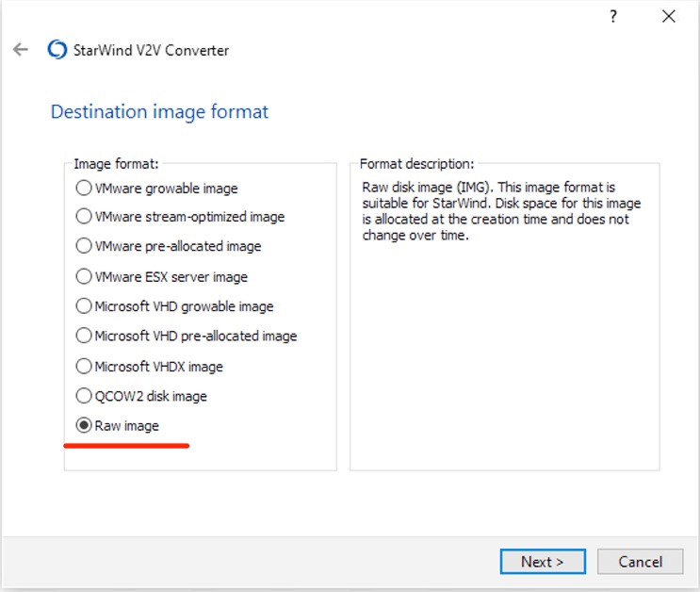Viewport: 700px width, 592px height.
Task: Click the Cancel button
Action: (640, 562)
